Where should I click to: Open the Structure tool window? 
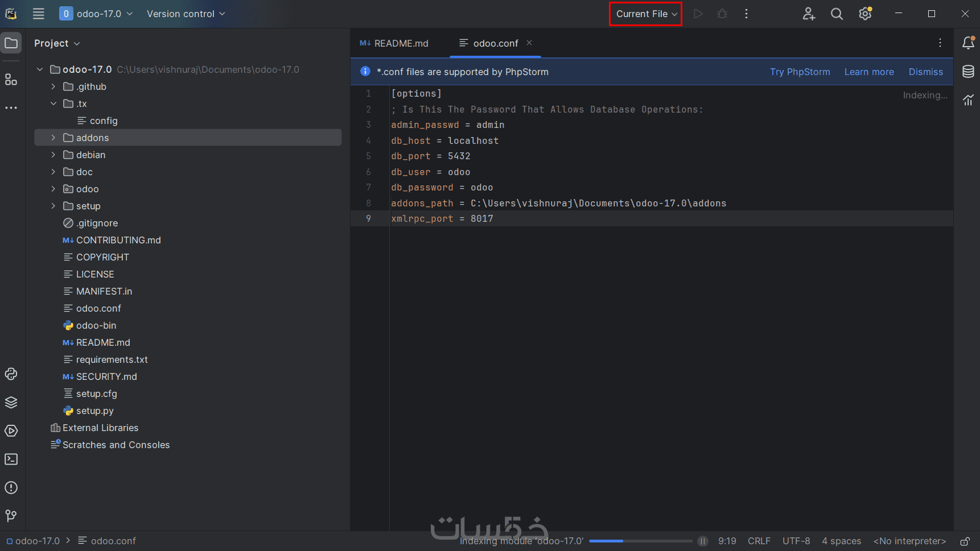[11, 80]
